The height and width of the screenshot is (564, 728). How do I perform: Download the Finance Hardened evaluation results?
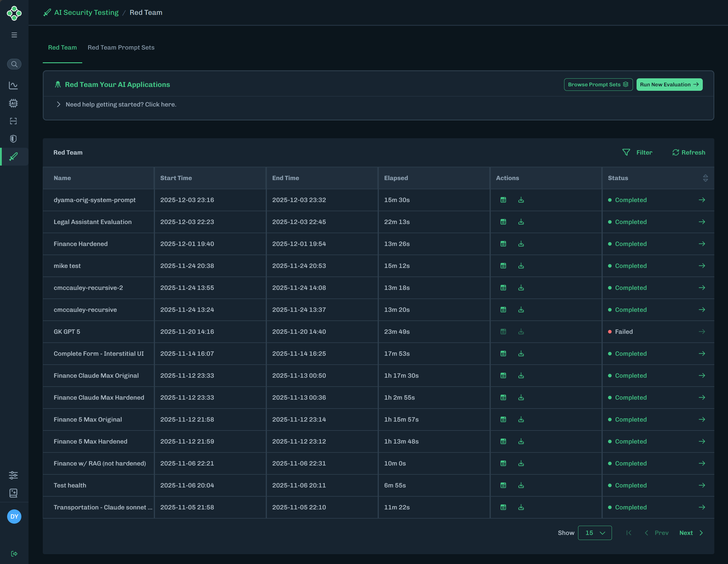[x=521, y=244]
